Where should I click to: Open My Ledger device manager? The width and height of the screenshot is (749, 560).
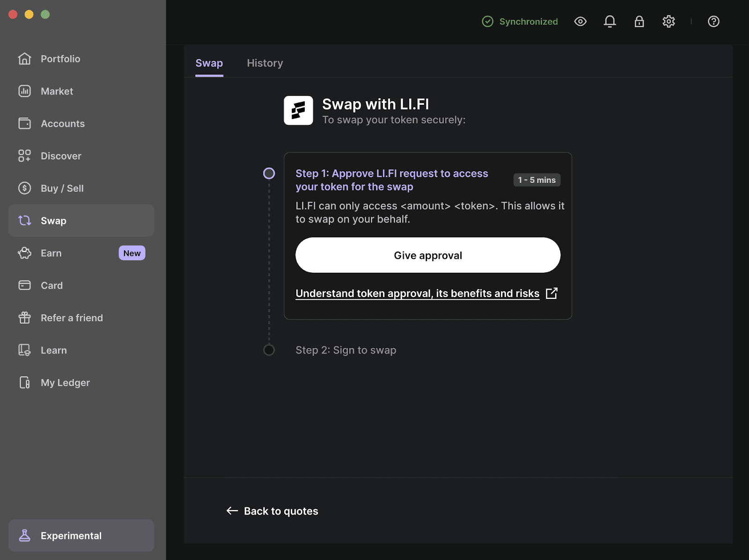(x=65, y=382)
